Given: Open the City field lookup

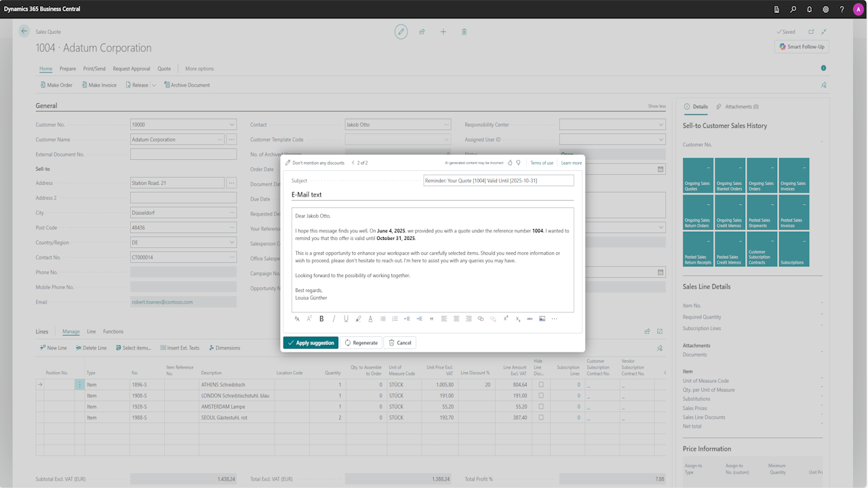Looking at the screenshot, I should pos(232,213).
